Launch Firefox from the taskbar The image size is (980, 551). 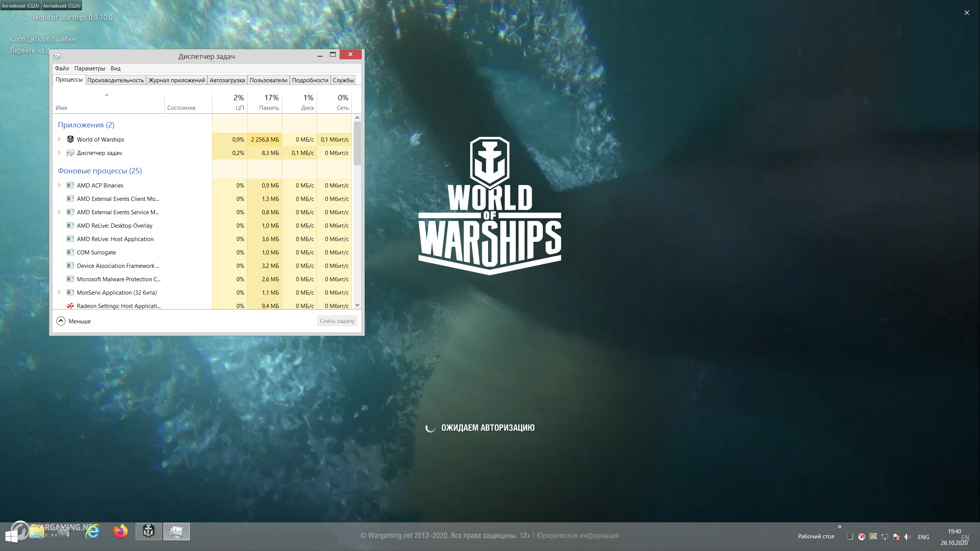(x=121, y=531)
